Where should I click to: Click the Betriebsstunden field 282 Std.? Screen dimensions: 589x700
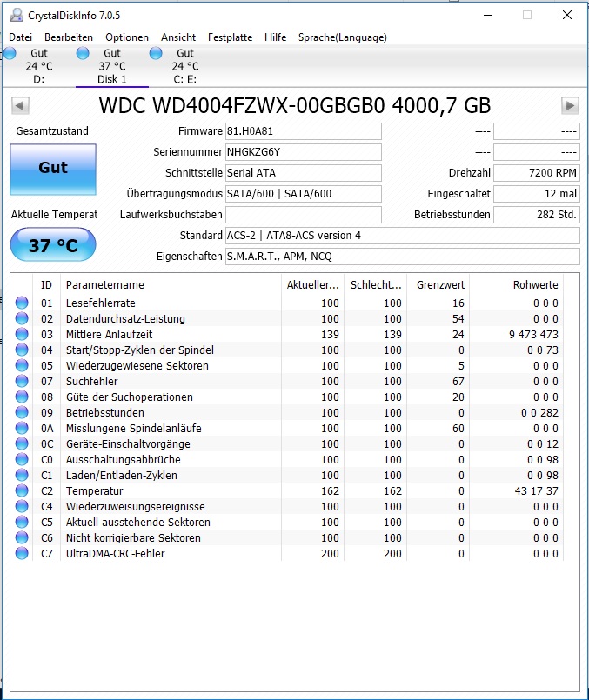(x=536, y=215)
